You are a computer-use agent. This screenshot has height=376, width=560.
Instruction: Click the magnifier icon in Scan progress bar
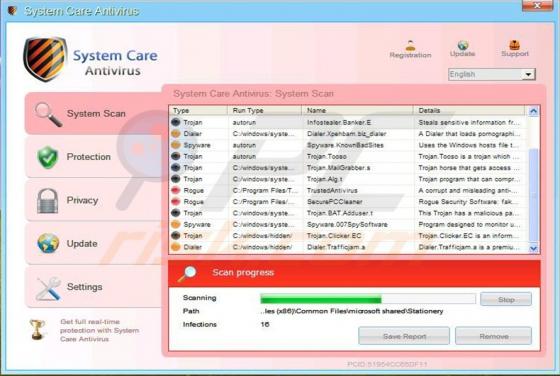tap(187, 274)
